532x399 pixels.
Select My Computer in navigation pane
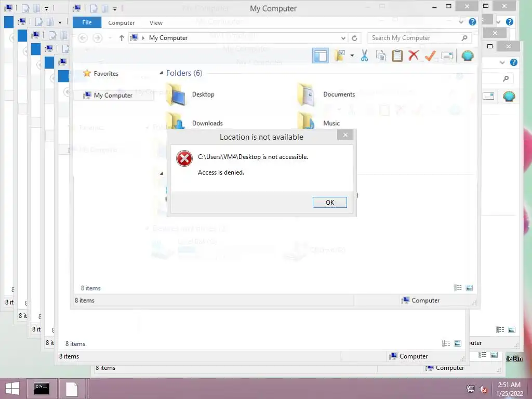pyautogui.click(x=113, y=96)
